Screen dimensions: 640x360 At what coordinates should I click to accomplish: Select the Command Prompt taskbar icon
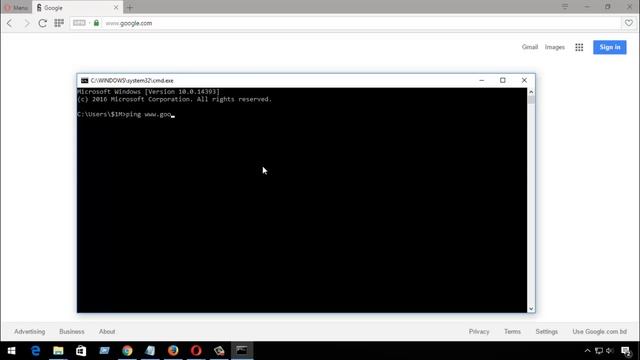click(242, 351)
